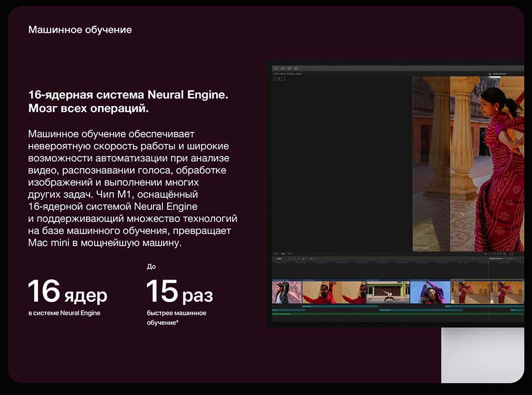
Task: Click the clapper icon beside Global Groove above viewer
Action: (489, 74)
